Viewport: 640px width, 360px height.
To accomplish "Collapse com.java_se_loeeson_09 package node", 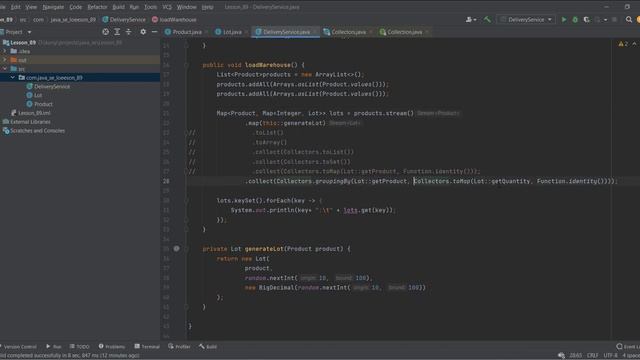I will click(13, 78).
